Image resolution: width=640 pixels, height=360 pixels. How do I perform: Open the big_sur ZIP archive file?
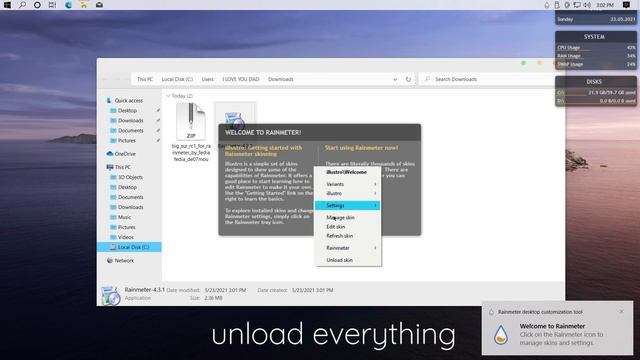click(191, 131)
